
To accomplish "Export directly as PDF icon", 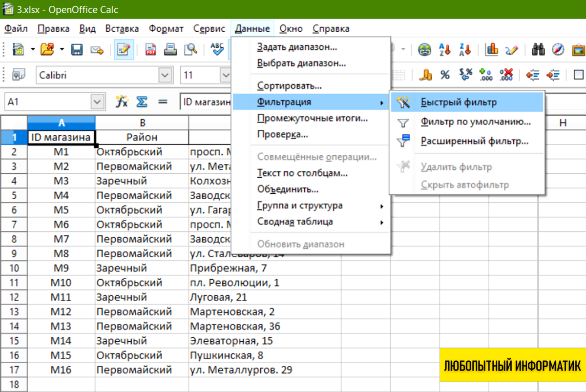I will point(150,49).
